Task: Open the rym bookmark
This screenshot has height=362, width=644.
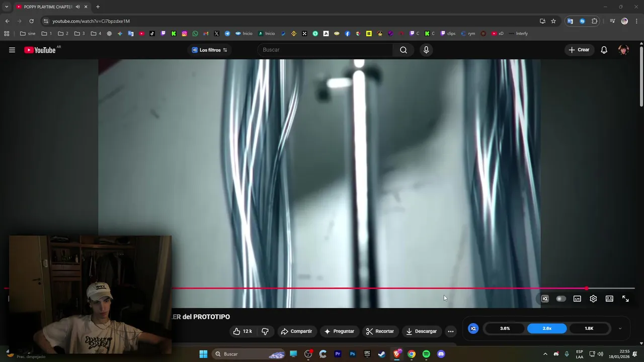Action: (x=468, y=34)
